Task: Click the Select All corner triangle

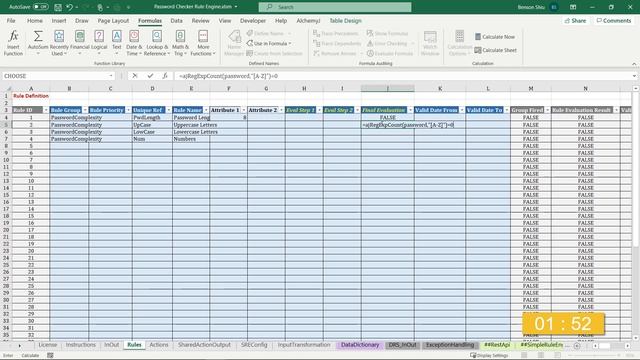Action: pos(7,88)
